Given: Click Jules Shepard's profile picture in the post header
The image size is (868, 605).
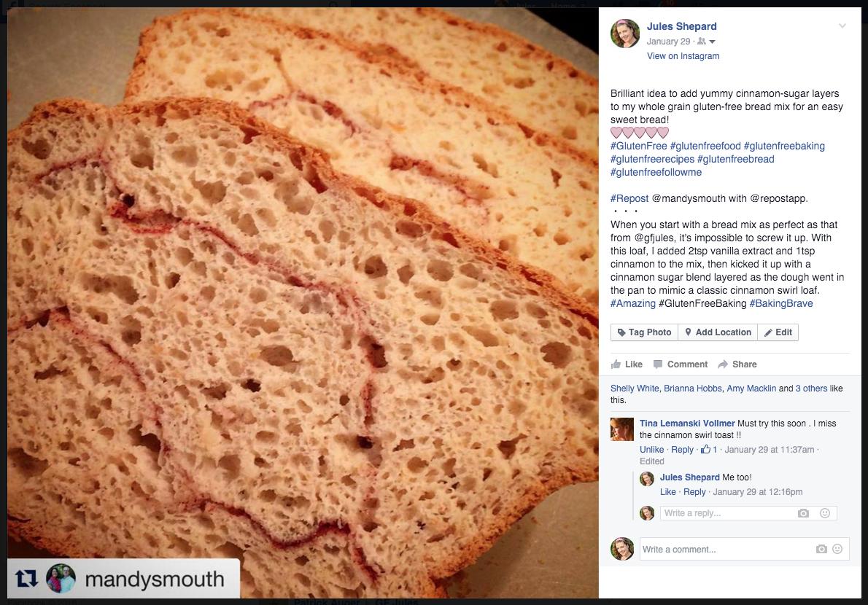Looking at the screenshot, I should click(x=625, y=34).
